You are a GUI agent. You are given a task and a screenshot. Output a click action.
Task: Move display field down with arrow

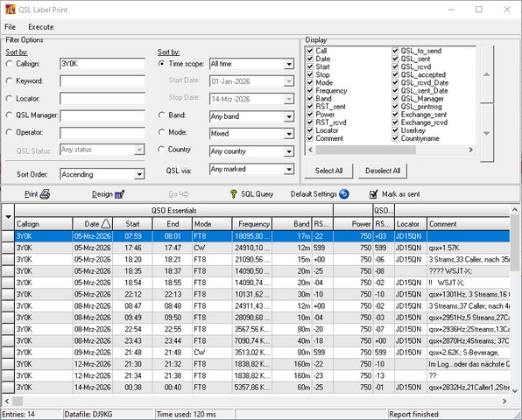click(x=486, y=133)
